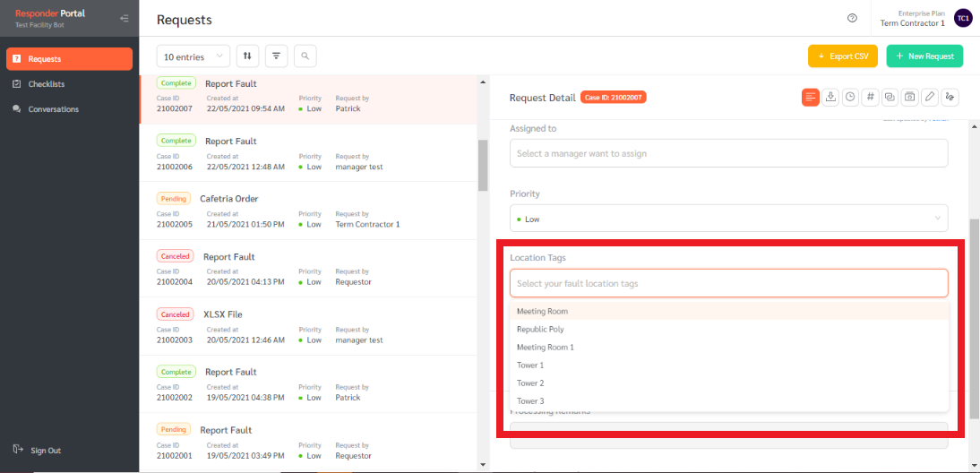The height and width of the screenshot is (473, 980).
Task: Click the Location Tags select field
Action: 729,283
